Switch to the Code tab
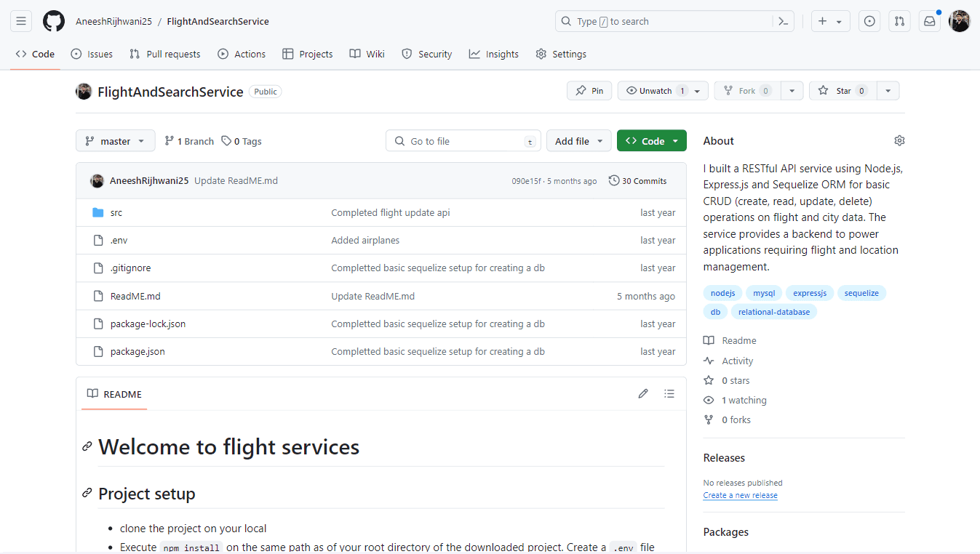This screenshot has height=554, width=980. pos(35,54)
